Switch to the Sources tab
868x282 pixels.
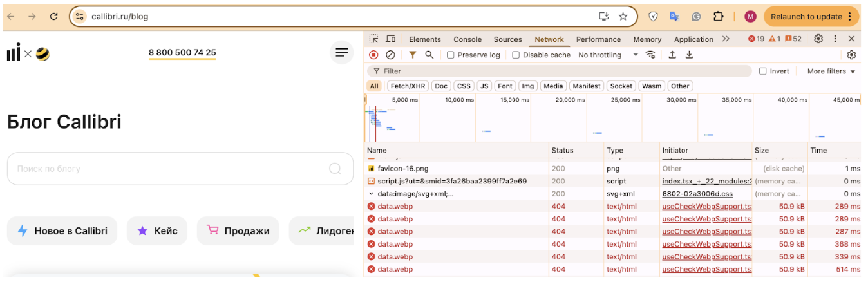(x=507, y=39)
